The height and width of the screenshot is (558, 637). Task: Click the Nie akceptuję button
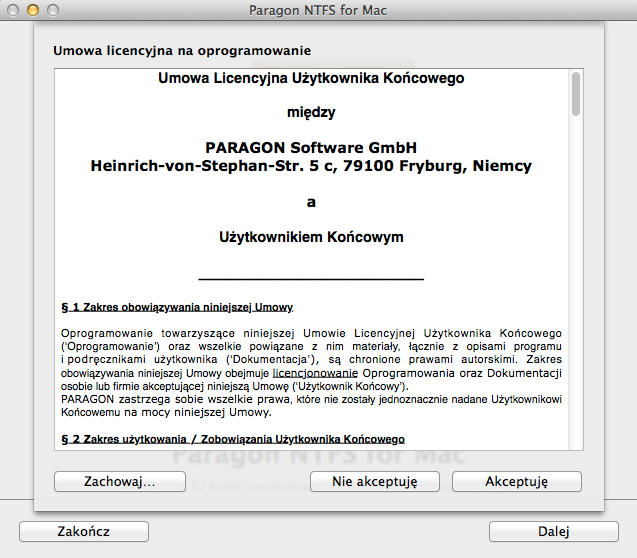375,482
